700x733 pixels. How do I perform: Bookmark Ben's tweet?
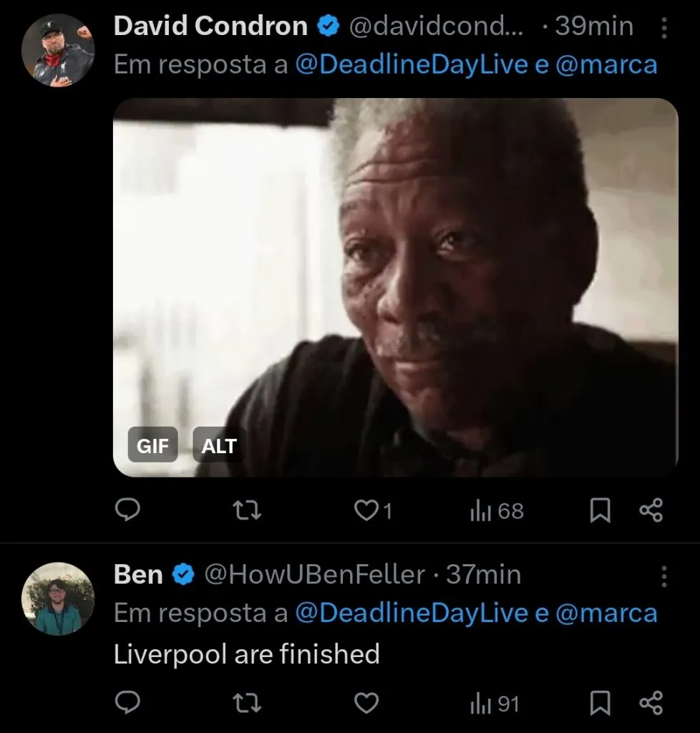600,703
